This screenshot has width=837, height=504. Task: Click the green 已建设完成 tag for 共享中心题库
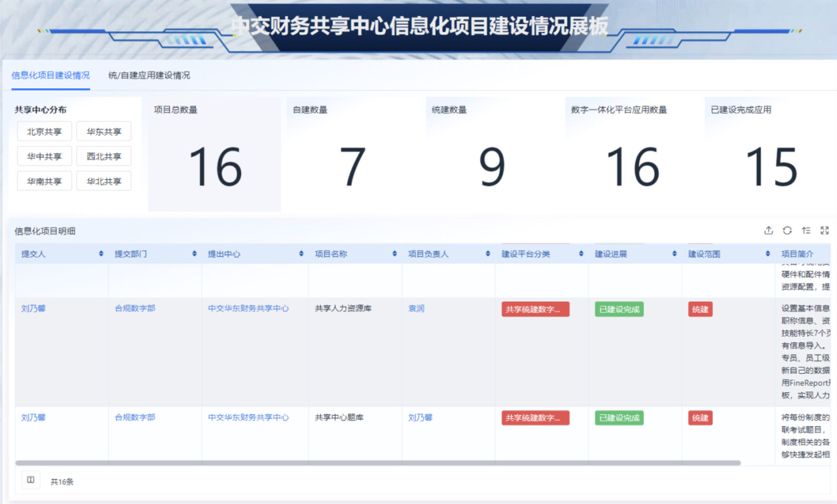coord(619,418)
